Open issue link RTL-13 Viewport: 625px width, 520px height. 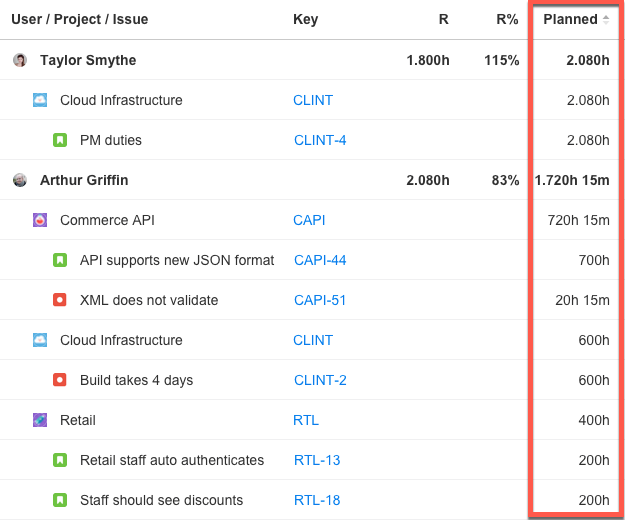tap(317, 460)
